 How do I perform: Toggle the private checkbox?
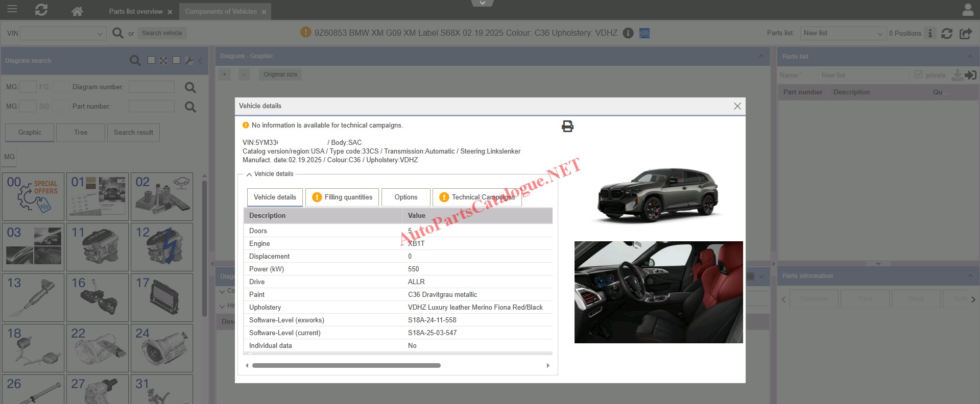point(918,74)
